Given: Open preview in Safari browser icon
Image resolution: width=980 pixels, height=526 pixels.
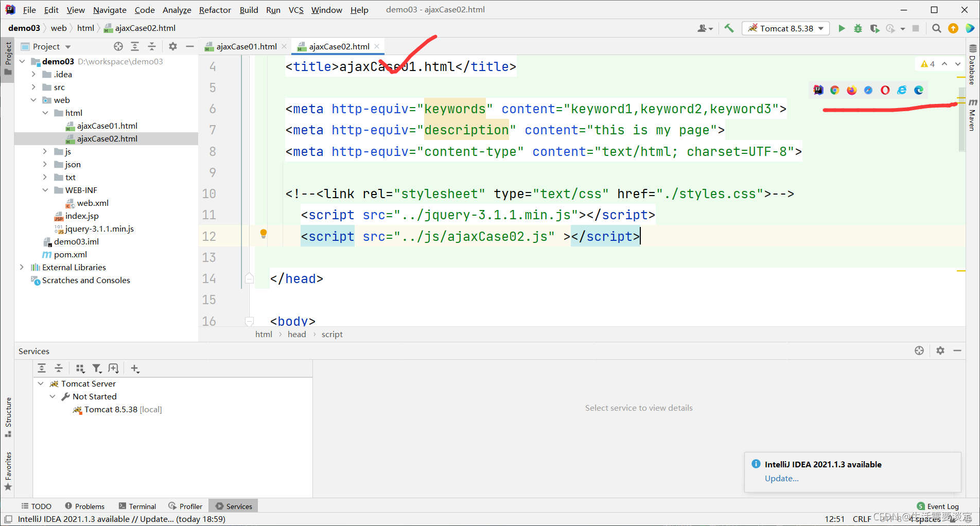Looking at the screenshot, I should [868, 90].
